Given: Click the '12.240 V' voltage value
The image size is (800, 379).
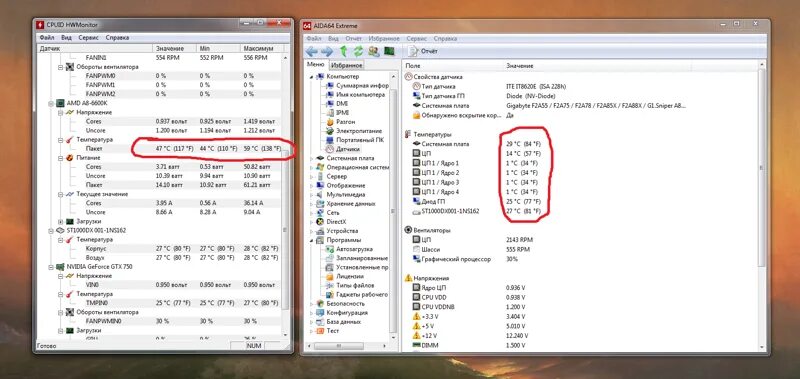Looking at the screenshot, I should 517,336.
